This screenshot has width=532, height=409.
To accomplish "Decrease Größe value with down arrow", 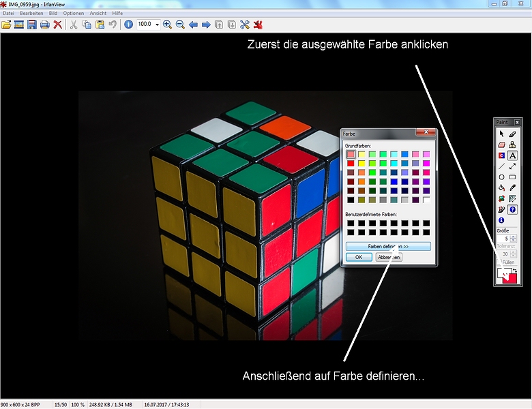I will coord(514,241).
